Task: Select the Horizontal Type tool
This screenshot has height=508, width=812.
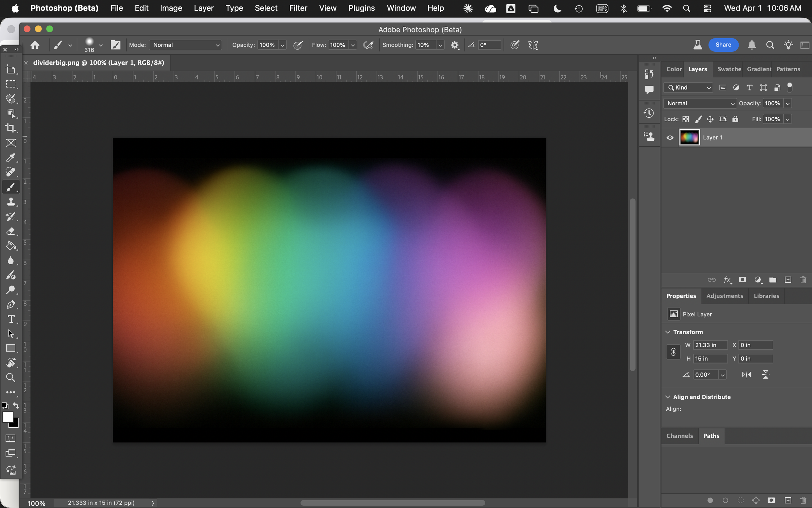Action: point(11,319)
